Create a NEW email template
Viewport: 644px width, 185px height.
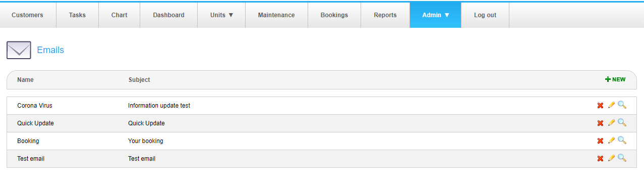pos(615,79)
